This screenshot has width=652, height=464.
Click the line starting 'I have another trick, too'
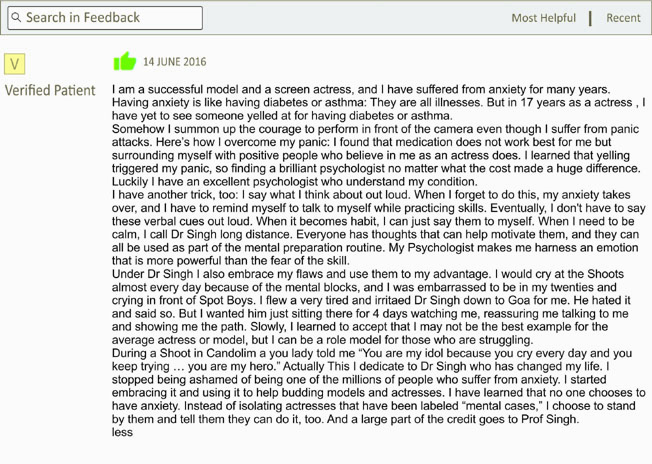(x=371, y=195)
